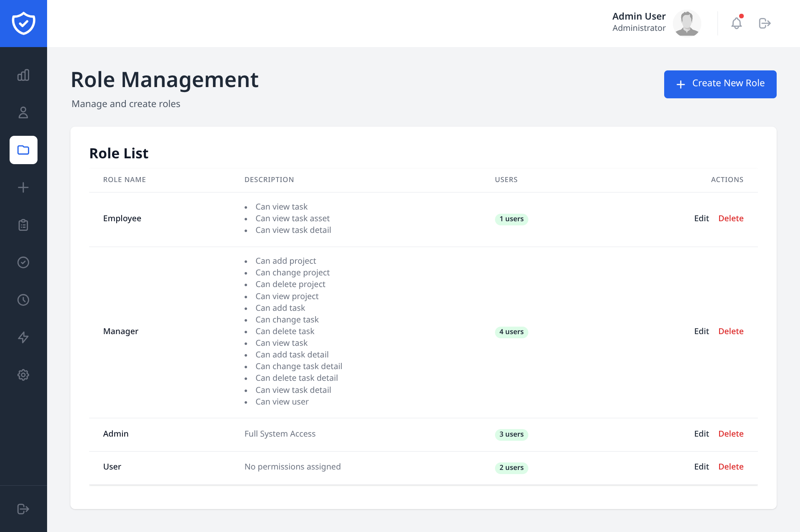The width and height of the screenshot is (800, 532).
Task: Click the plus icon in the sidebar
Action: (23, 187)
